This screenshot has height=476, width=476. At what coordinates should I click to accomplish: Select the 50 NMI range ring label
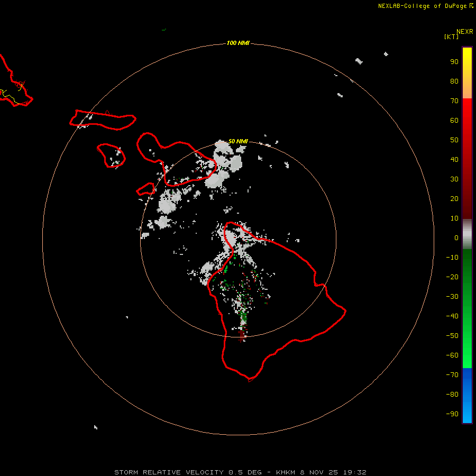[x=238, y=141]
